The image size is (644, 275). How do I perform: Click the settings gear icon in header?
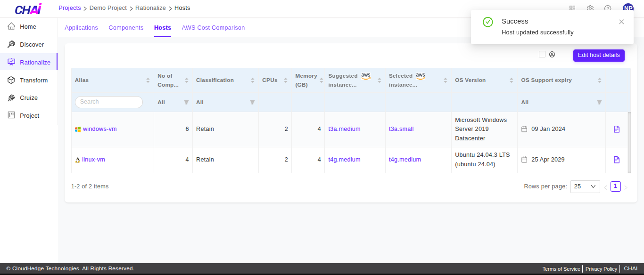click(590, 8)
